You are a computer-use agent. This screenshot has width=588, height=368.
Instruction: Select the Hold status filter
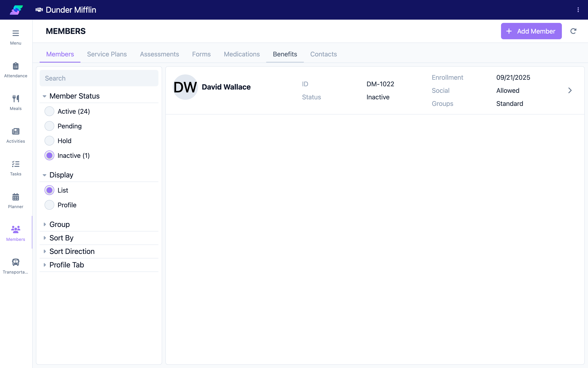click(x=49, y=141)
